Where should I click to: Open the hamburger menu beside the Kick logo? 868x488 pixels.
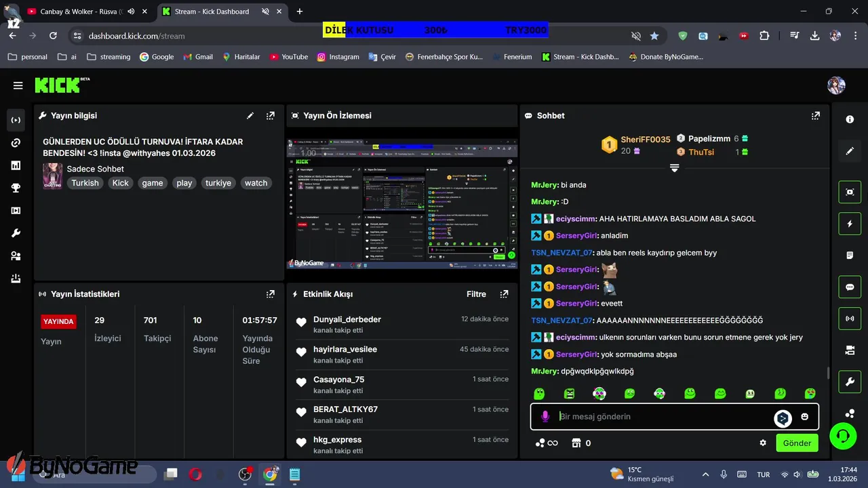click(18, 85)
